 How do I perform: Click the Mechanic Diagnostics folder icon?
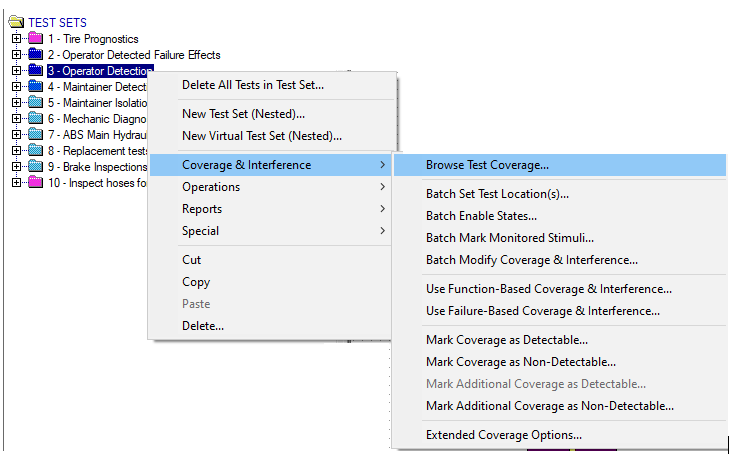pyautogui.click(x=35, y=118)
